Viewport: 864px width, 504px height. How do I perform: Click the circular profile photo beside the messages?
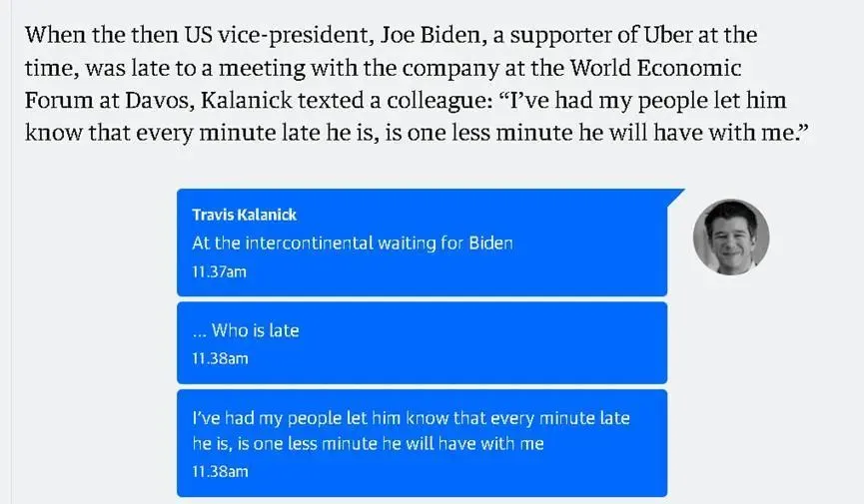(730, 237)
